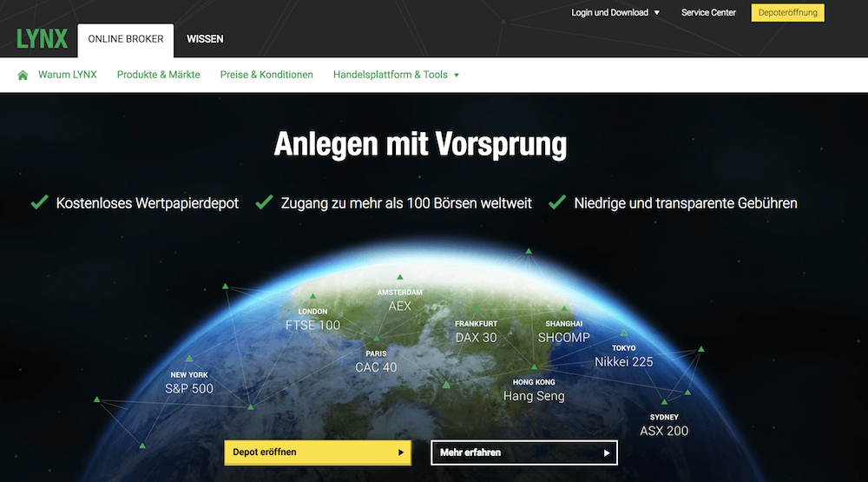868x482 pixels.
Task: Select the Tokyo Nikkei 225 label
Action: pyautogui.click(x=624, y=356)
